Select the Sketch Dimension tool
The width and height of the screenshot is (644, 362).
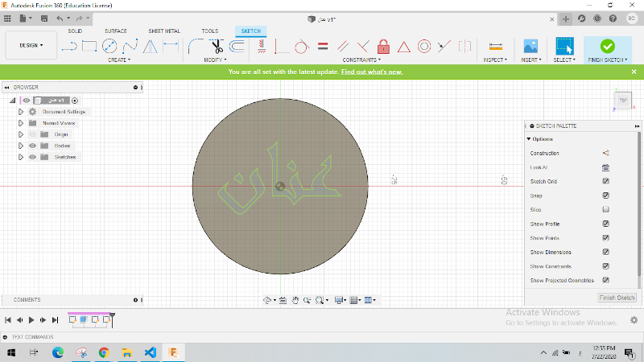coord(171,46)
